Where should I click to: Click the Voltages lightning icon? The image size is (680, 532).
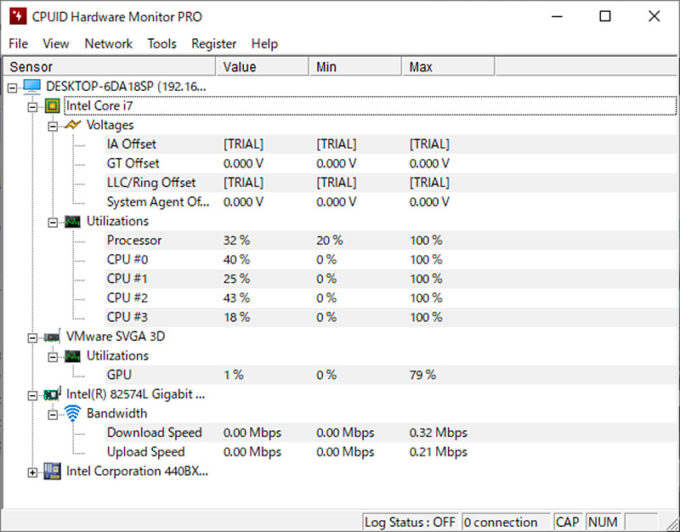point(72,126)
